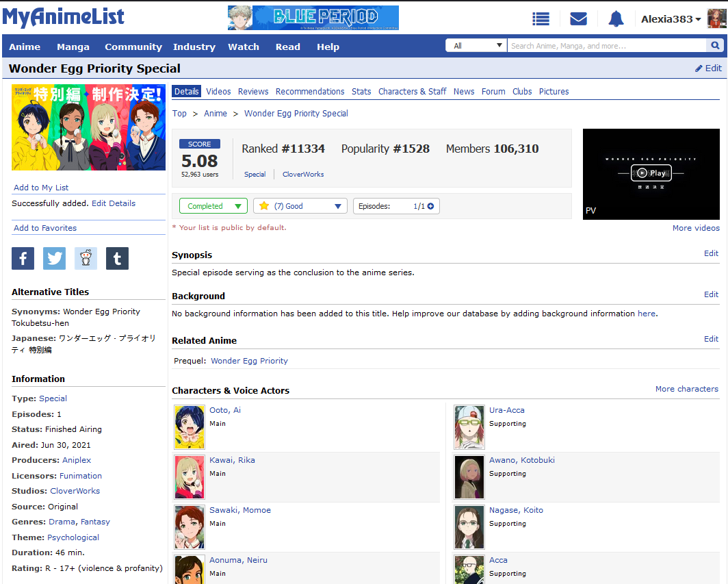This screenshot has height=584, width=728.
Task: Click the search anime input field
Action: (606, 46)
